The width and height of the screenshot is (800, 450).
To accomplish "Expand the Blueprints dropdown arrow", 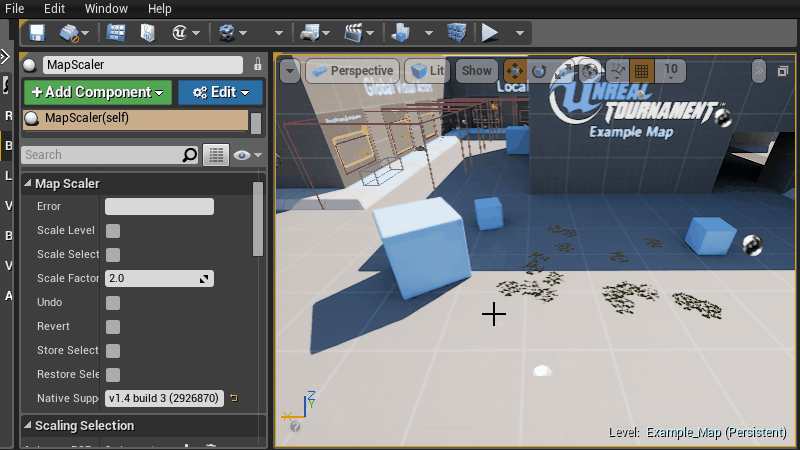I will 326,33.
